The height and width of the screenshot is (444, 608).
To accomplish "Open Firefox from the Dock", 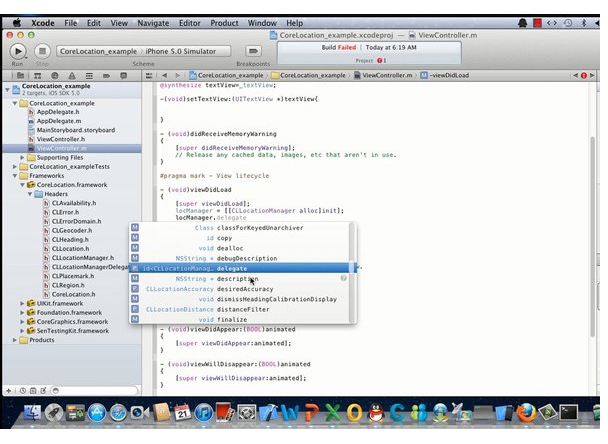I will click(526, 413).
